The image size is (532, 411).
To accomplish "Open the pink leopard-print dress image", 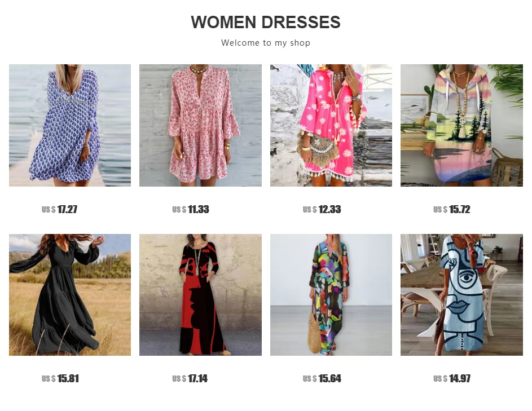I will point(200,125).
